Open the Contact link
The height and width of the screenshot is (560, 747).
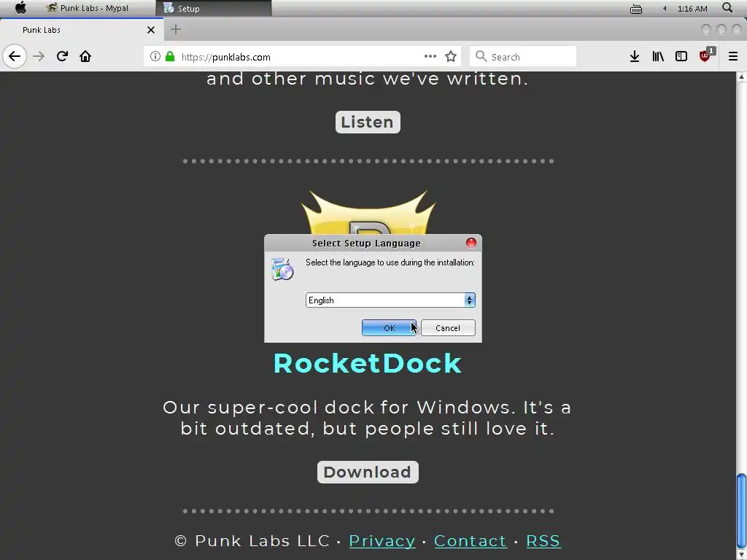471,541
